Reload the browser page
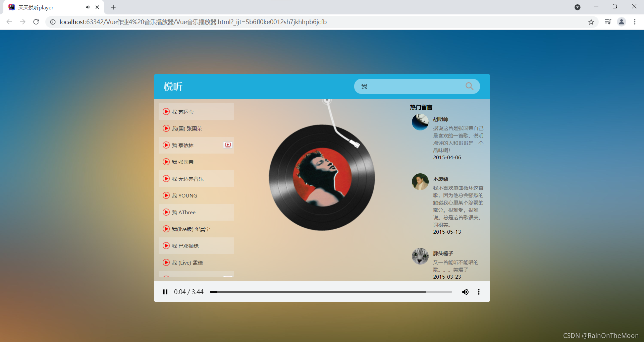This screenshot has height=342, width=644. click(36, 22)
